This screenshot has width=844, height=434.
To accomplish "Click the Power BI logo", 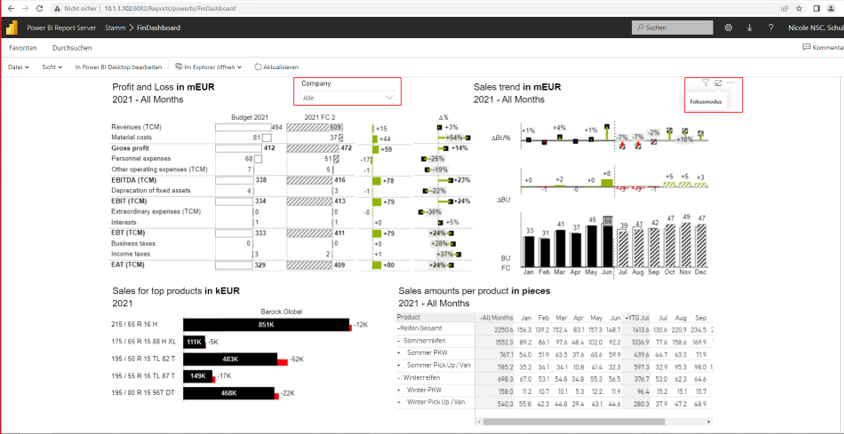I will (x=12, y=27).
